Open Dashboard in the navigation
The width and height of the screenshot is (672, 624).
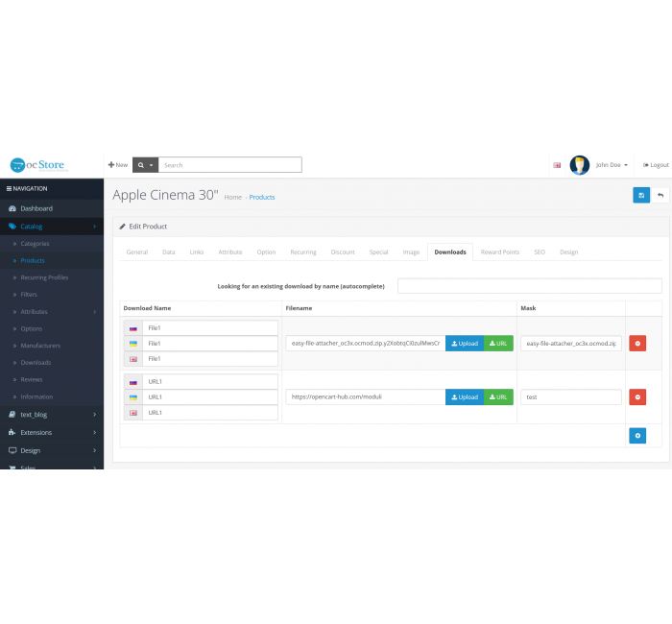point(52,208)
